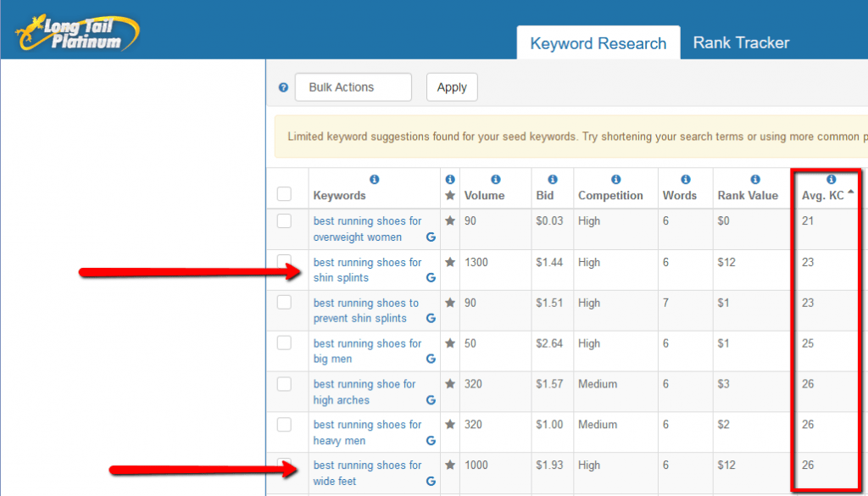Show info tooltip for Rank Value column
Image resolution: width=868 pixels, height=496 pixels.
pyautogui.click(x=755, y=180)
